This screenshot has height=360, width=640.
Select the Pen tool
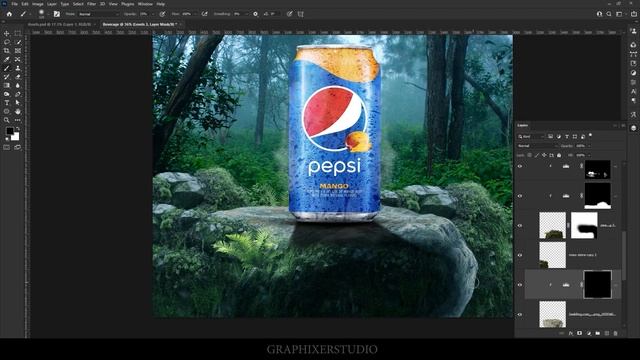coord(18,94)
